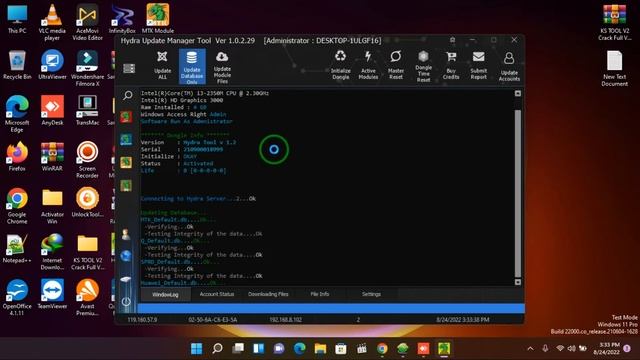Viewport: 640px width, 360px height.
Task: Open New Text Document file
Action: (614, 68)
